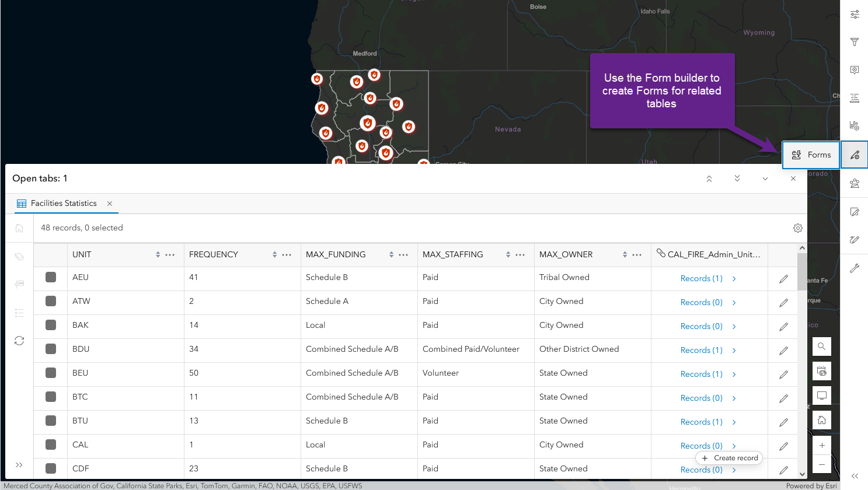The height and width of the screenshot is (490, 868).
Task: Close the Facilities Statistics tab
Action: (110, 204)
